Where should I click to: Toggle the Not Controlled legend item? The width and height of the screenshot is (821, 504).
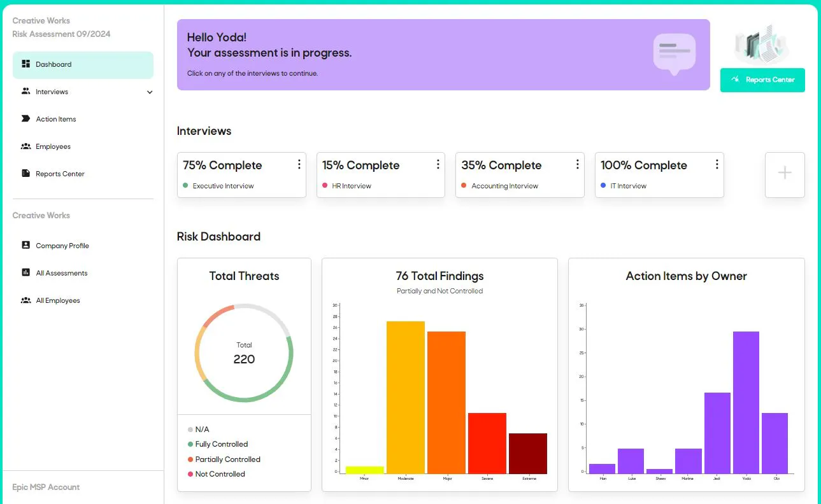pos(217,474)
